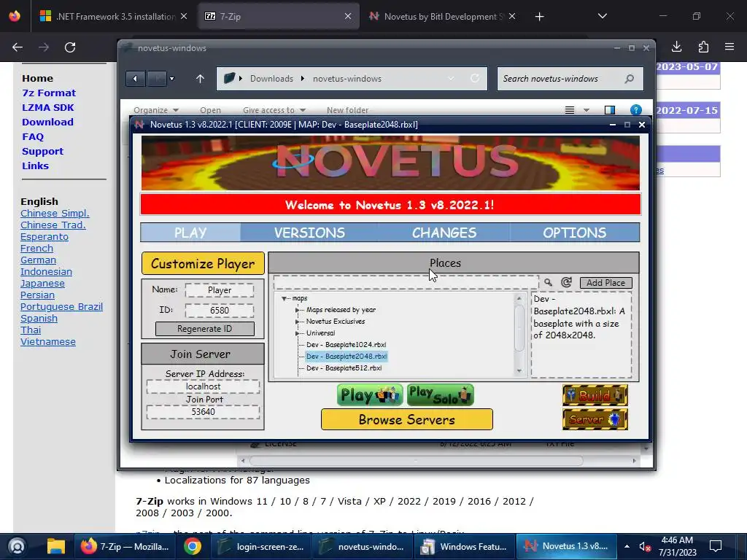Open the Organize dropdown menu
This screenshot has width=747, height=560.
(x=156, y=110)
